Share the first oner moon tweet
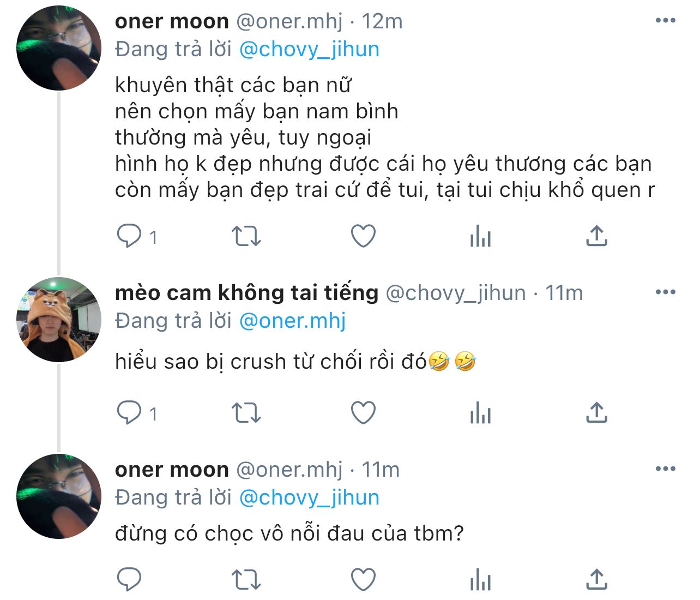This screenshot has height=600, width=700. [x=596, y=237]
